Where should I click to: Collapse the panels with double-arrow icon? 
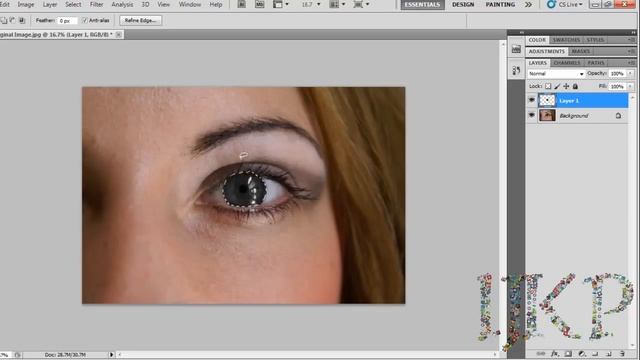click(633, 32)
